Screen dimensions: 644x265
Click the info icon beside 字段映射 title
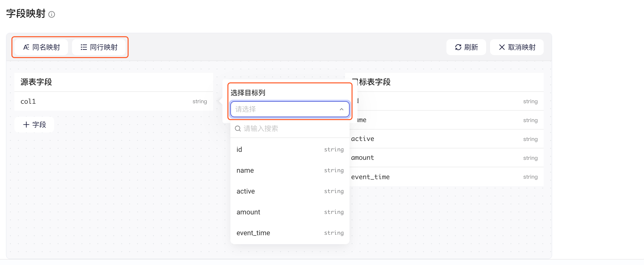51,14
